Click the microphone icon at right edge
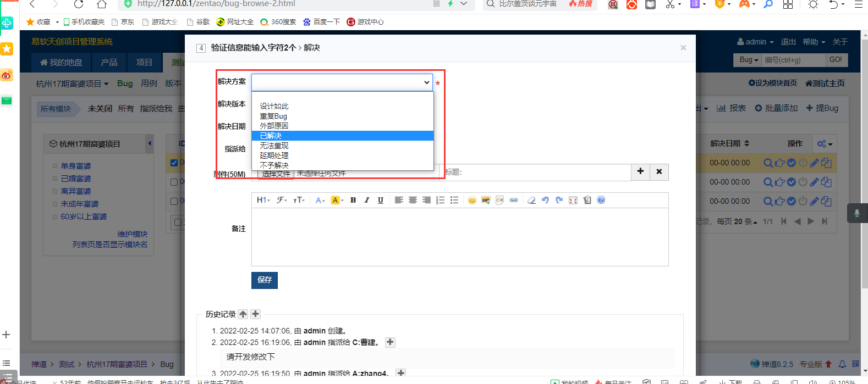The width and height of the screenshot is (868, 384). [x=856, y=213]
